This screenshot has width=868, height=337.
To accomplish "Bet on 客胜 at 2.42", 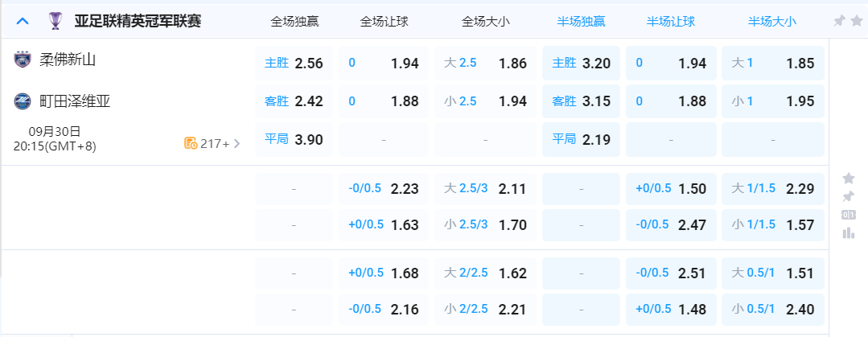I will [294, 101].
